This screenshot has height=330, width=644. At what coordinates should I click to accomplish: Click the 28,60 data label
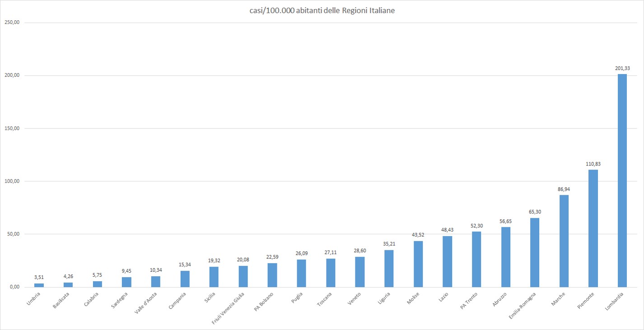pyautogui.click(x=360, y=251)
